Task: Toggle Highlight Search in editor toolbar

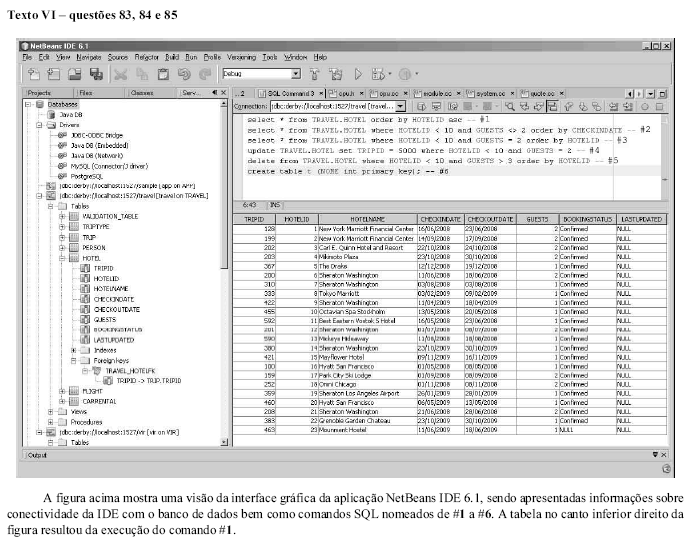Action: 553,106
